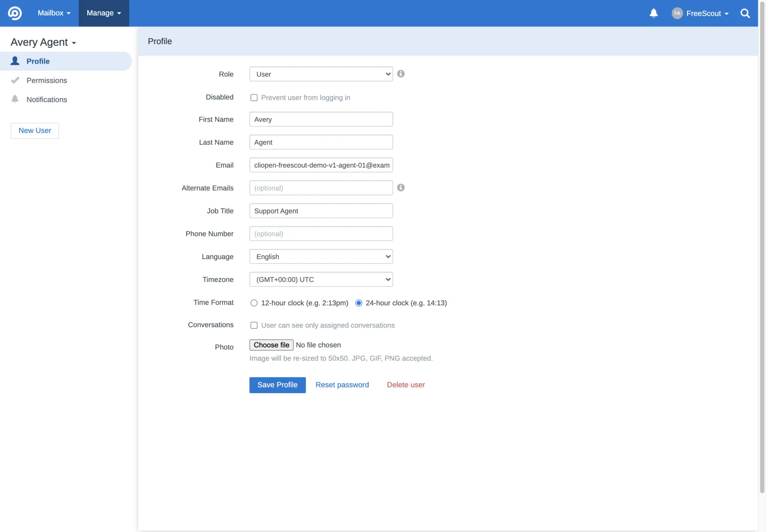Select the 12-hour clock option
This screenshot has height=532, width=766.
(254, 303)
